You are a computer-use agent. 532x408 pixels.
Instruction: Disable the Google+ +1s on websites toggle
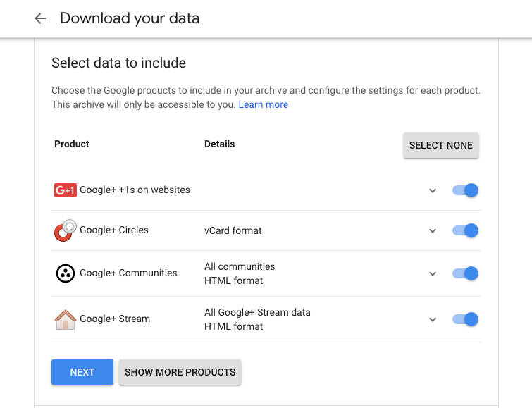coord(465,190)
